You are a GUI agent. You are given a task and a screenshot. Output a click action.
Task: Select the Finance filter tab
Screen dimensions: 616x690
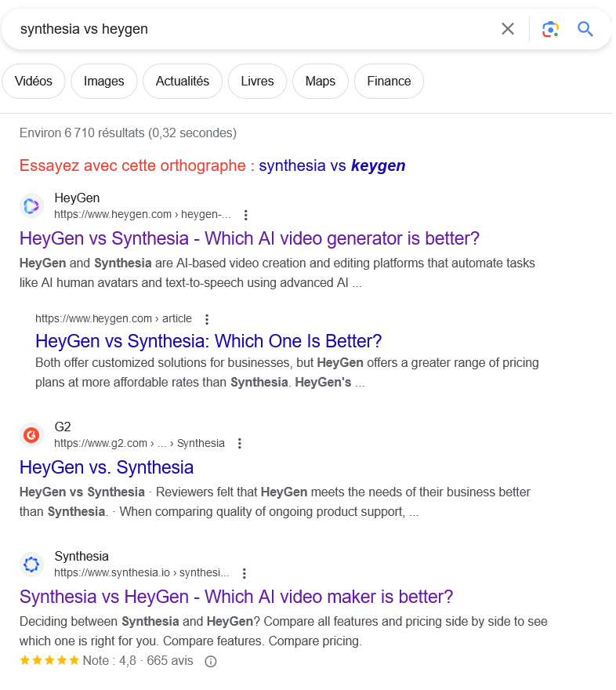(x=389, y=82)
